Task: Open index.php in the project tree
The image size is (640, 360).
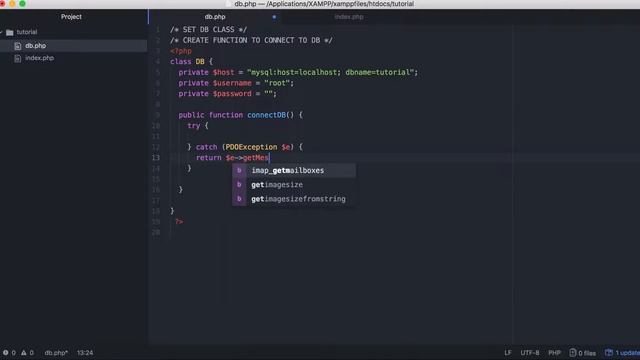Action: (x=39, y=58)
